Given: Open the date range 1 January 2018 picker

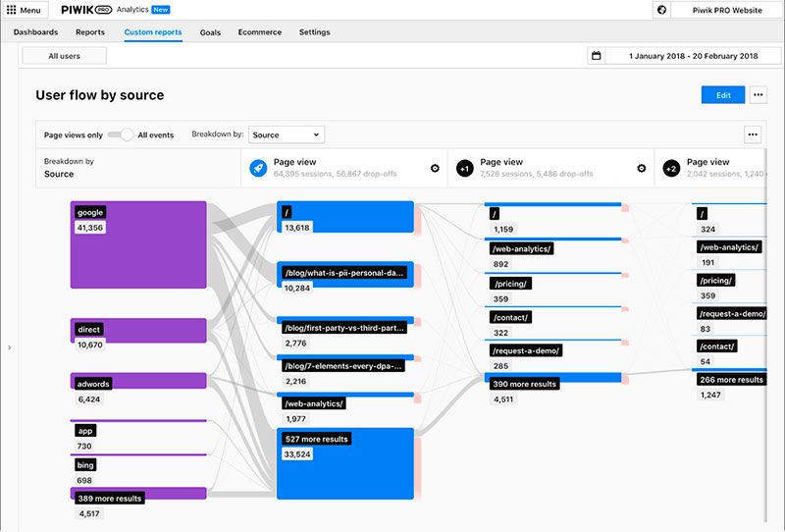Looking at the screenshot, I should [694, 56].
